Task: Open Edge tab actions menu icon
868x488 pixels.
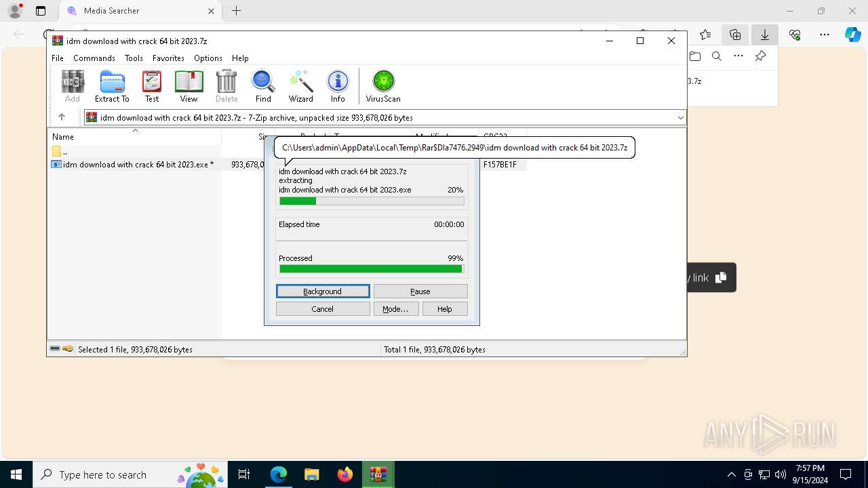Action: 41,11
